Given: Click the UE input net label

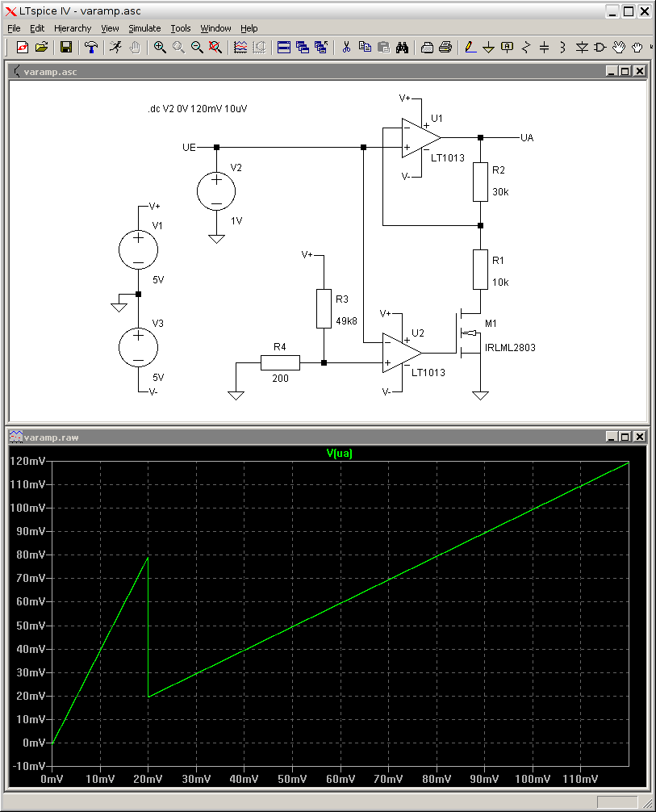Looking at the screenshot, I should pos(189,148).
